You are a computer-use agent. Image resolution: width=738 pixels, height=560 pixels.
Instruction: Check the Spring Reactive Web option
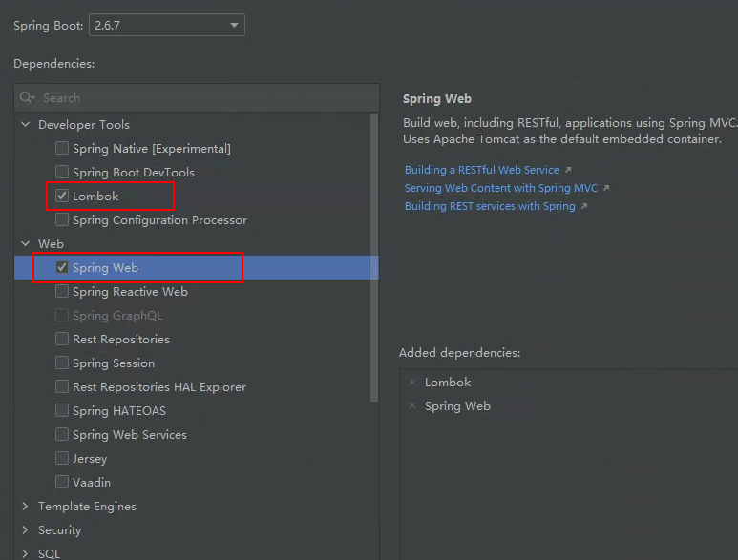(x=62, y=292)
